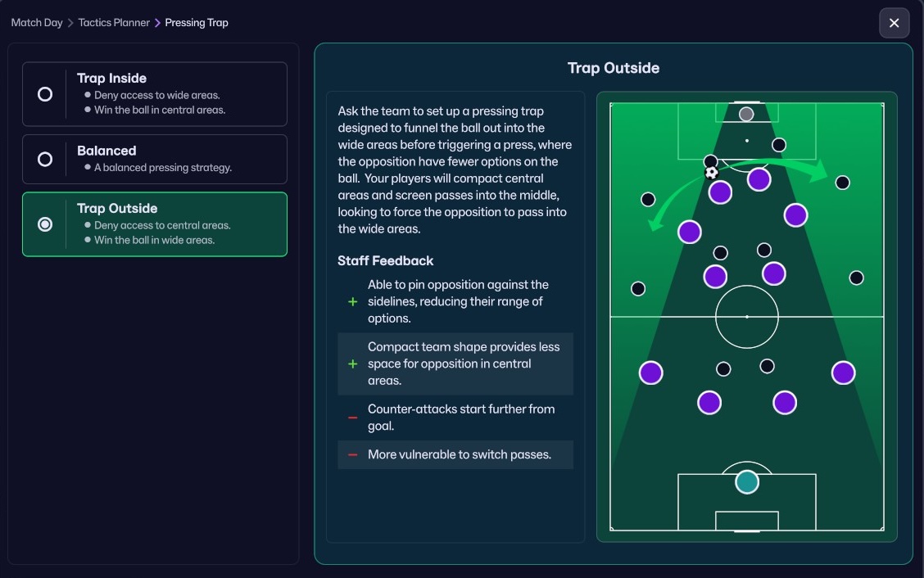Click the Trap Inside option title
Image resolution: width=924 pixels, height=578 pixels.
point(111,79)
